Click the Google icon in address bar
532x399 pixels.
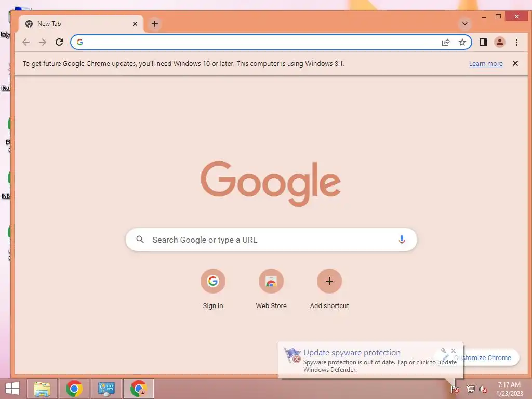pos(80,42)
